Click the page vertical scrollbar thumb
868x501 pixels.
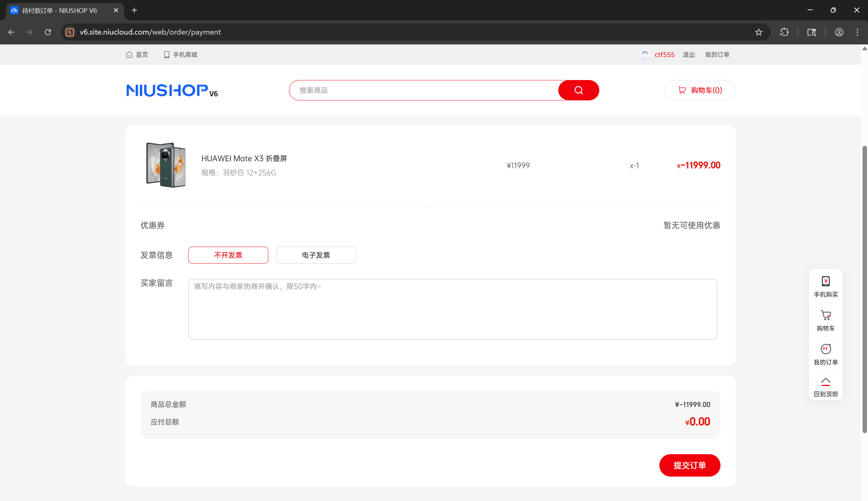coord(864,289)
